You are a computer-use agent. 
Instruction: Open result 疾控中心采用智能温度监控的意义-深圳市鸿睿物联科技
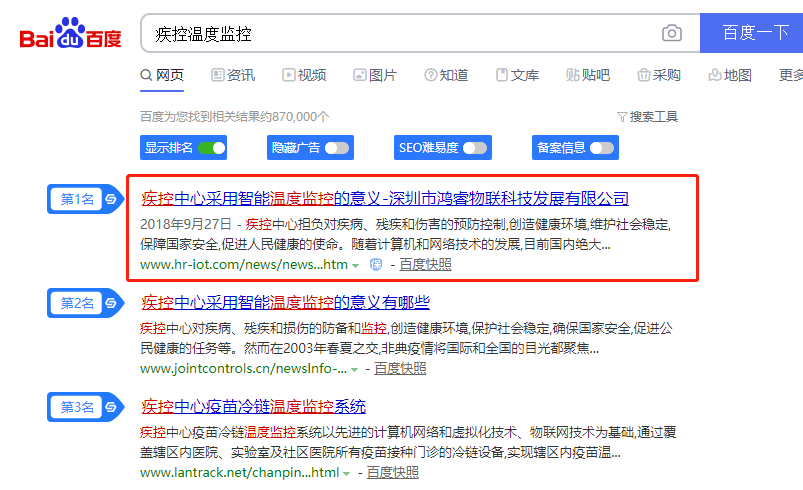pyautogui.click(x=385, y=198)
